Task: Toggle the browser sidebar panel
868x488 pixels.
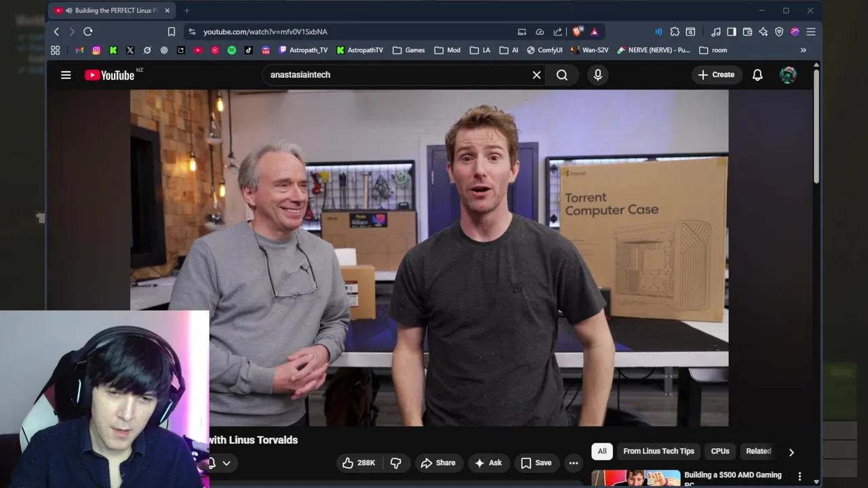Action: (x=732, y=32)
